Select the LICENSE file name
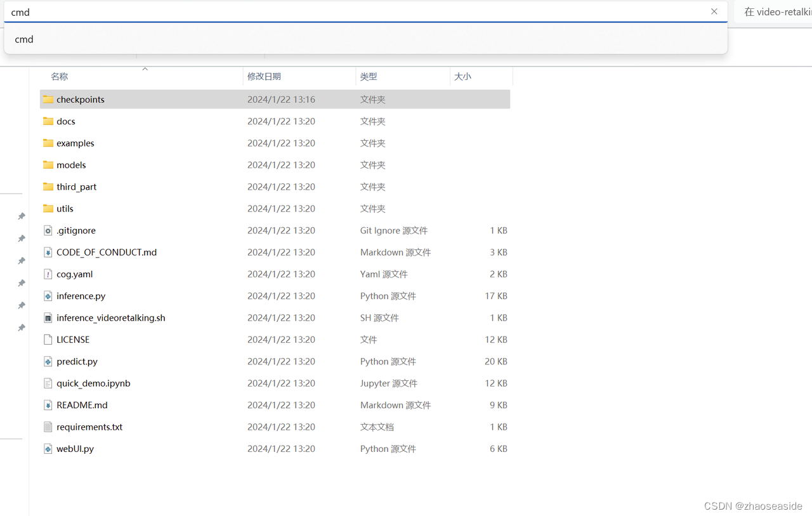The image size is (812, 516). (x=73, y=340)
